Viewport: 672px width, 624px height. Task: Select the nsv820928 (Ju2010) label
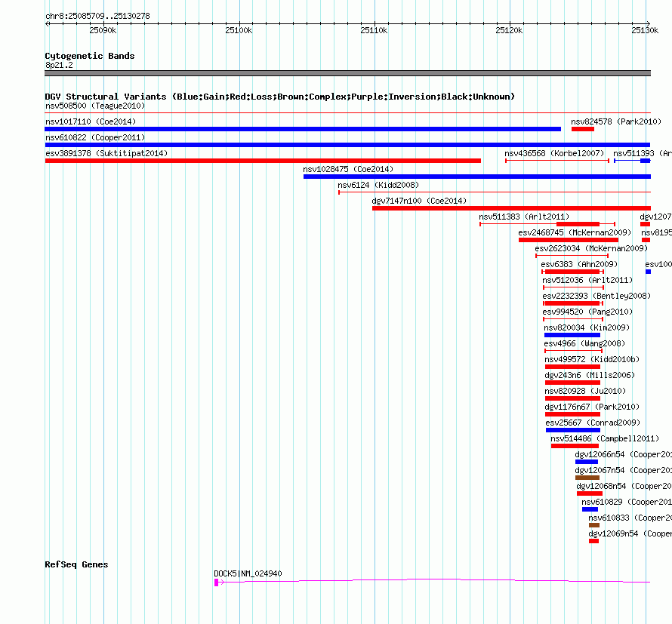coord(585,391)
